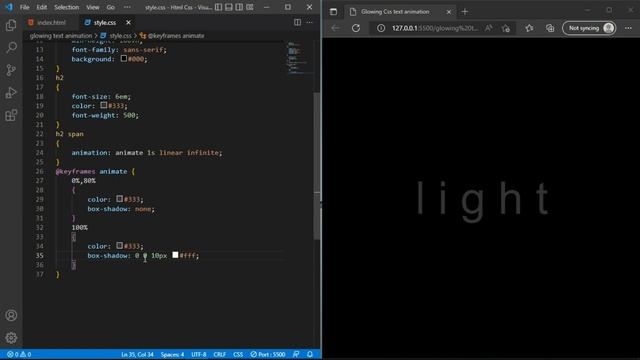Screen dimensions: 640x360
Task: Click the Not syncing profile button
Action: [x=589, y=28]
